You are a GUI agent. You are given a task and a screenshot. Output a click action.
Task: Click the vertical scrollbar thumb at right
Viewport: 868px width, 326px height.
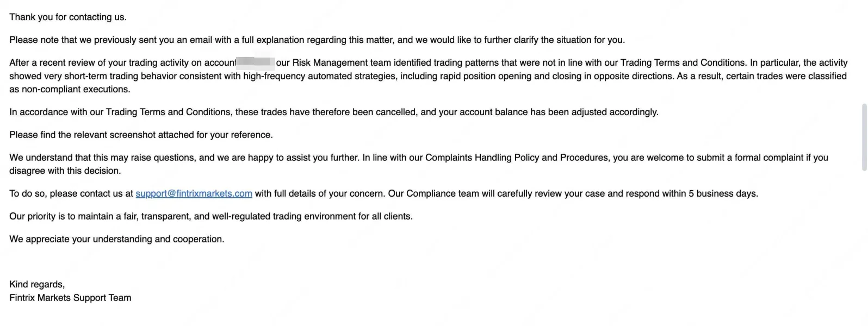[864, 137]
